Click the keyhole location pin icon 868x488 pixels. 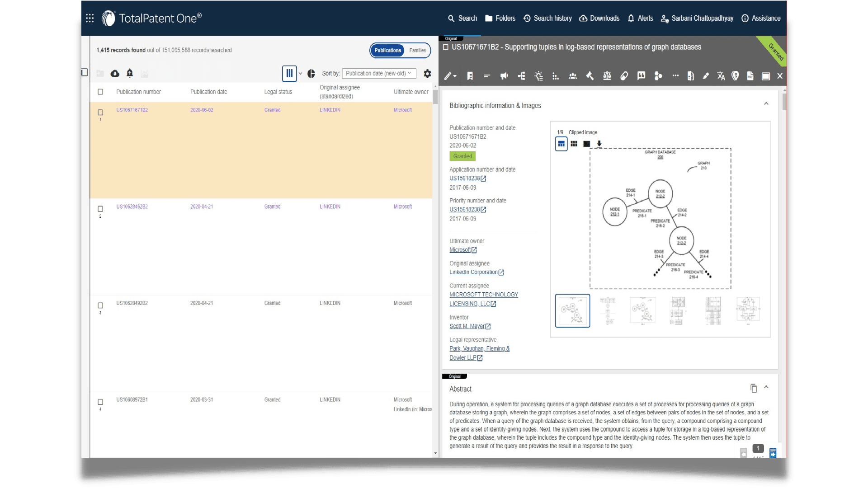[736, 76]
